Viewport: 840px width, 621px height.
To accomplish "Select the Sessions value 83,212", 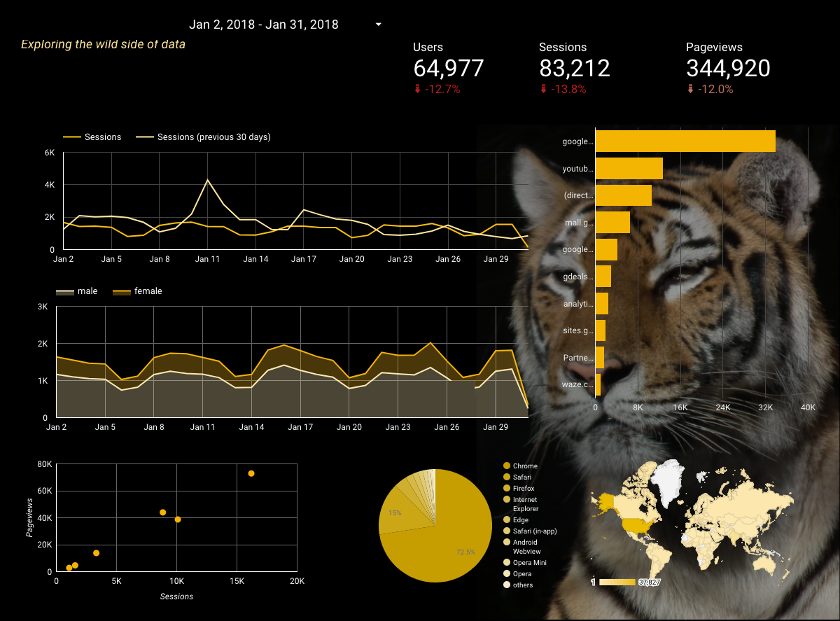I will coord(575,69).
